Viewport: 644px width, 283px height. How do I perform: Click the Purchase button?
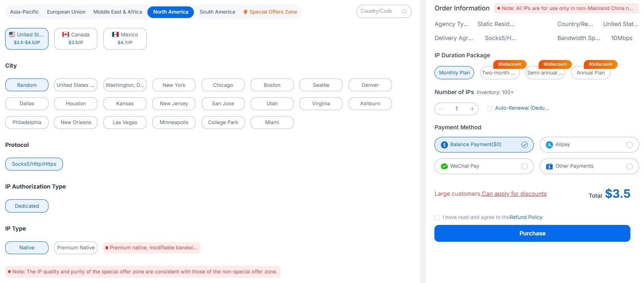pos(532,233)
